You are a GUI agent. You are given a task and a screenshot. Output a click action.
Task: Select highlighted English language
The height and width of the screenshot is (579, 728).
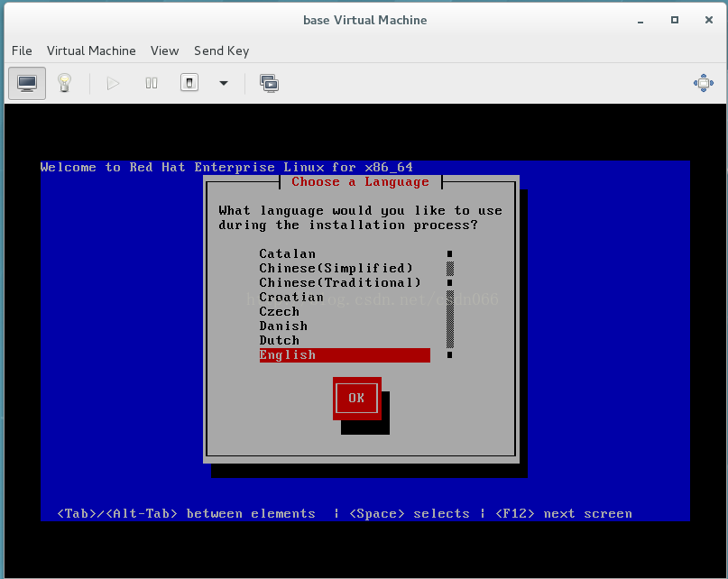[x=345, y=355]
